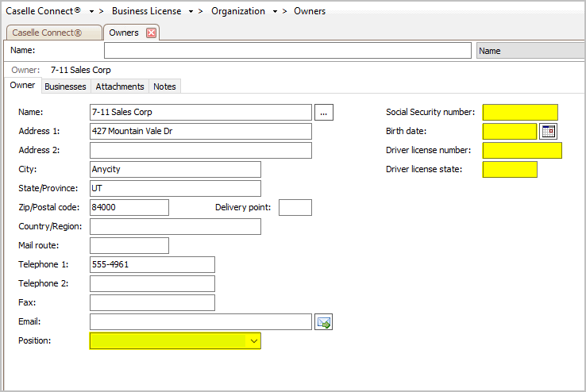Switch to the Businesses tab
The image size is (586, 392).
coord(65,86)
